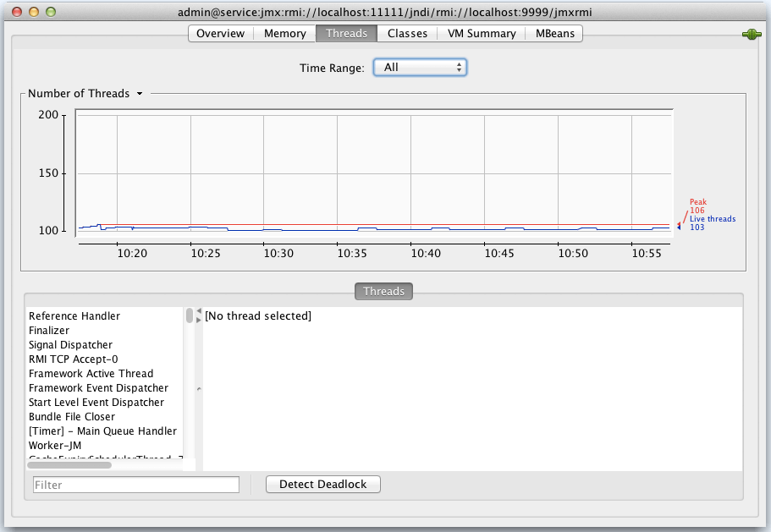The image size is (771, 532).
Task: Select the Reference Handler thread
Action: (x=74, y=316)
